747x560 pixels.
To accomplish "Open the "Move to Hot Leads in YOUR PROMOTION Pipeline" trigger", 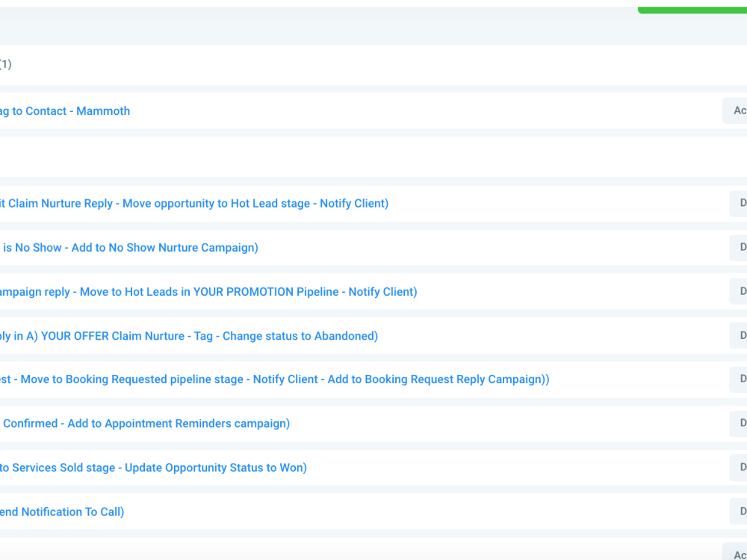I will (209, 291).
